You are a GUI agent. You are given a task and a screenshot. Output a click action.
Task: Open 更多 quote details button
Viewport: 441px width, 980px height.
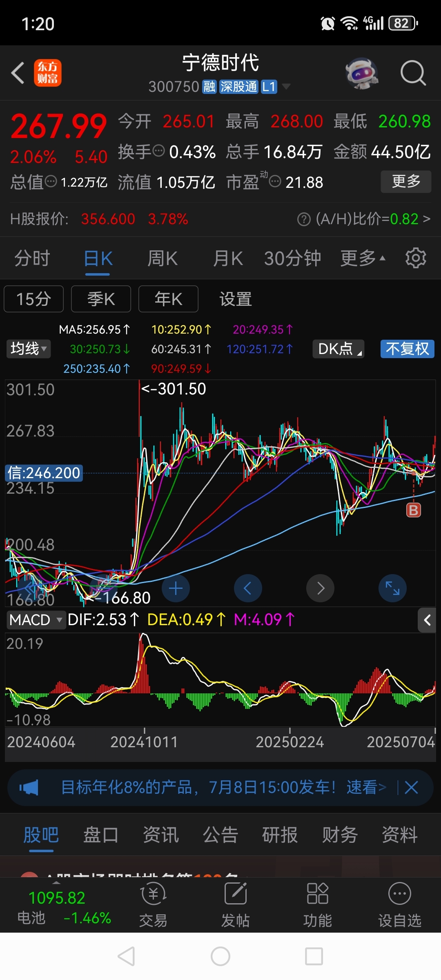tap(406, 181)
